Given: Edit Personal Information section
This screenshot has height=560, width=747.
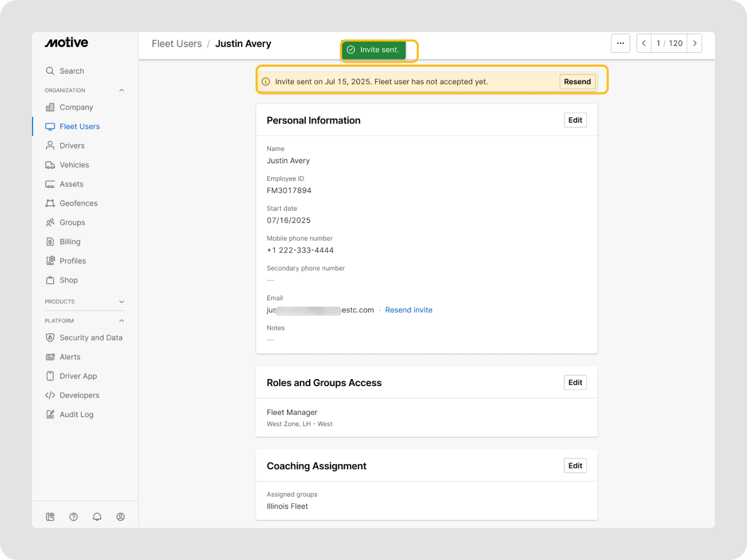Looking at the screenshot, I should tap(575, 120).
